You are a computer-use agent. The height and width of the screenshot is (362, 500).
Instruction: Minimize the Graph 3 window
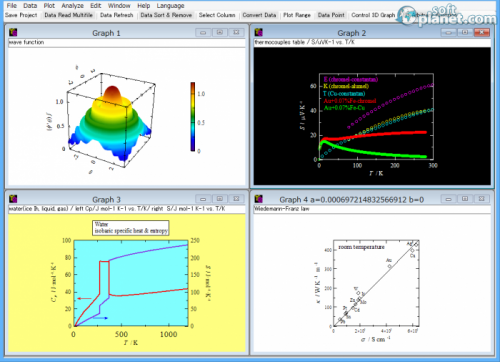click(x=203, y=199)
